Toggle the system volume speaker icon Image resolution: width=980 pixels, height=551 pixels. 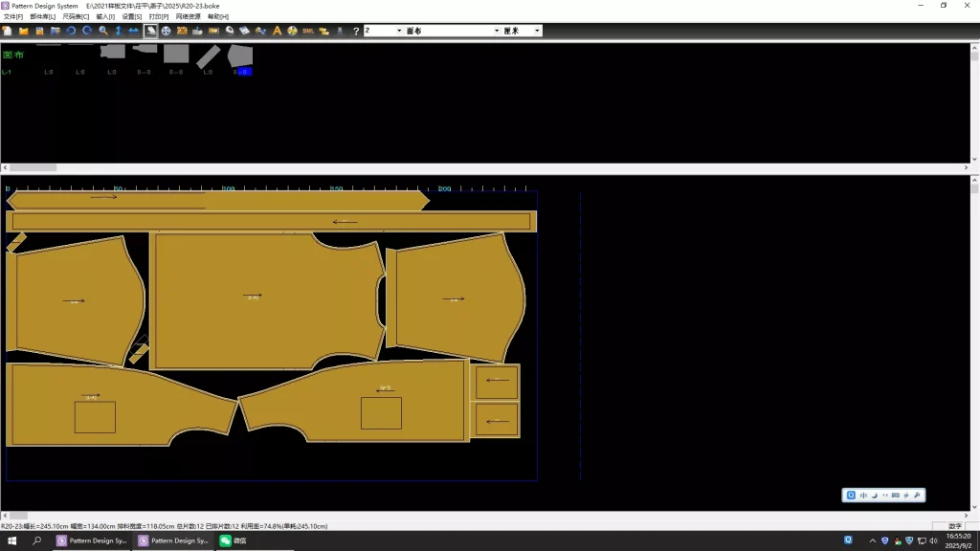click(934, 540)
